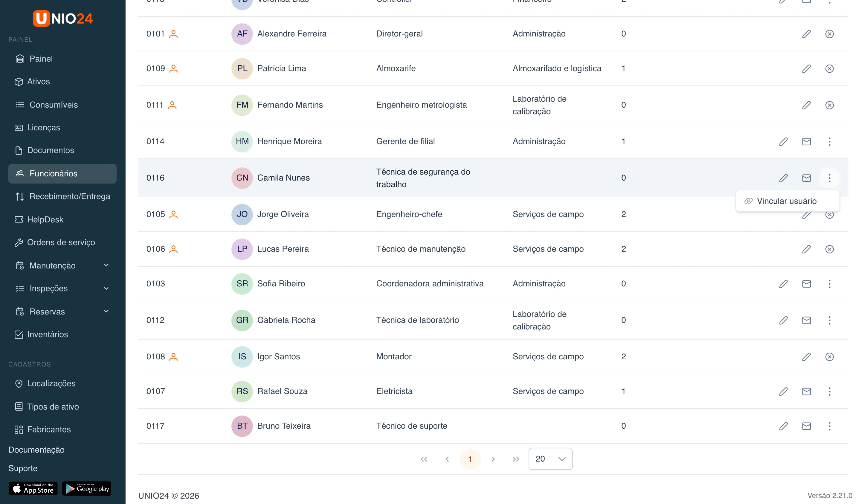Image resolution: width=861 pixels, height=504 pixels.
Task: Open the Documentação link
Action: (x=36, y=450)
